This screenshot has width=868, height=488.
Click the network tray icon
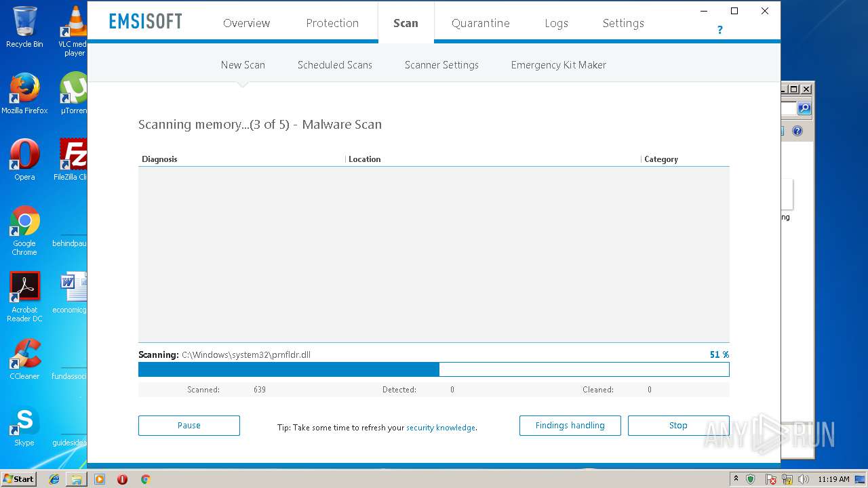(787, 479)
